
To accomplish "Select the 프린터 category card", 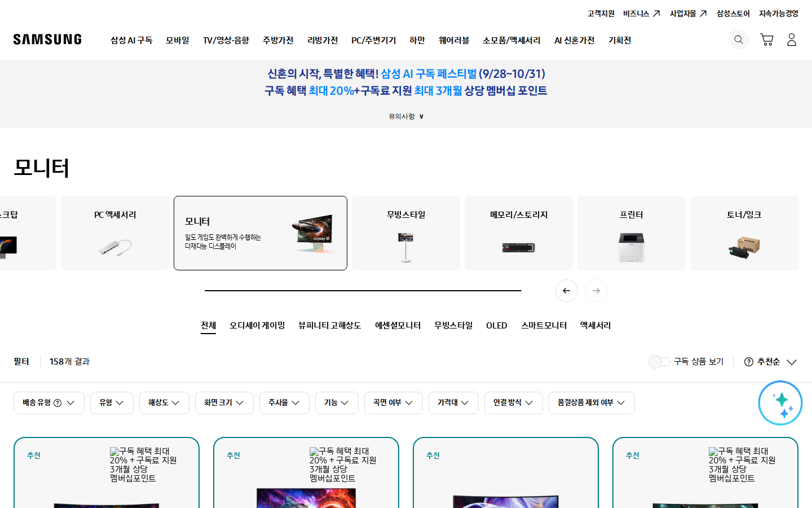I will [632, 233].
